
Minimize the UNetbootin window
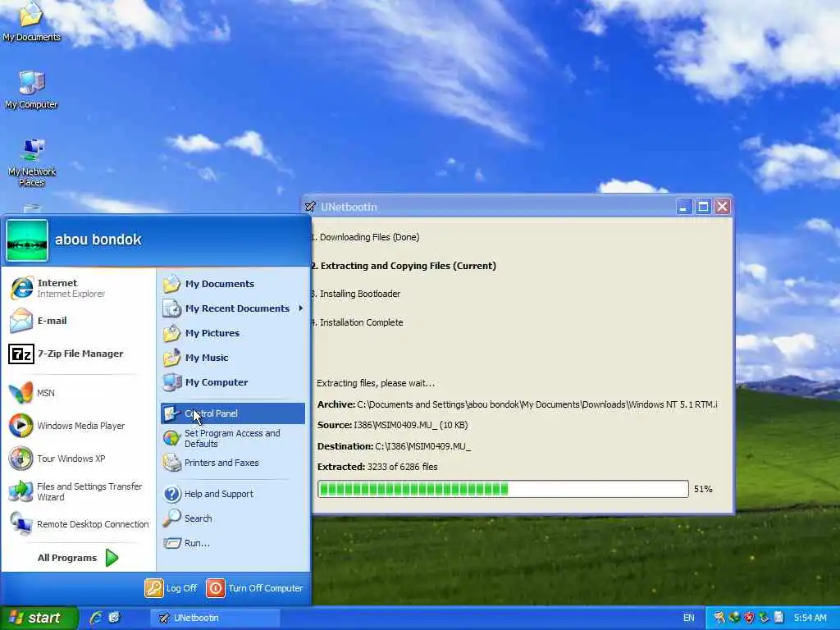pyautogui.click(x=683, y=207)
